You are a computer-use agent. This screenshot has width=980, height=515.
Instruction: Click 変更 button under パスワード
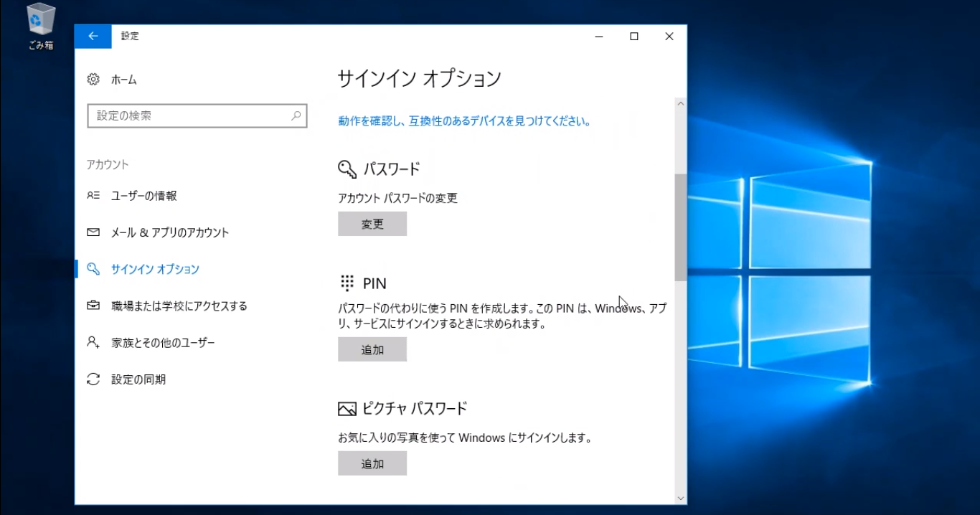coord(372,224)
